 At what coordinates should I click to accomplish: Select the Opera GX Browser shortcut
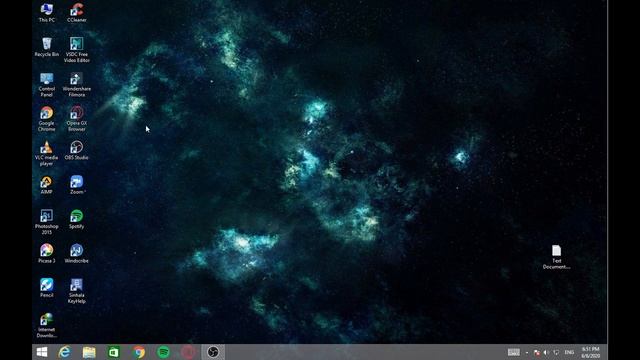click(76, 119)
